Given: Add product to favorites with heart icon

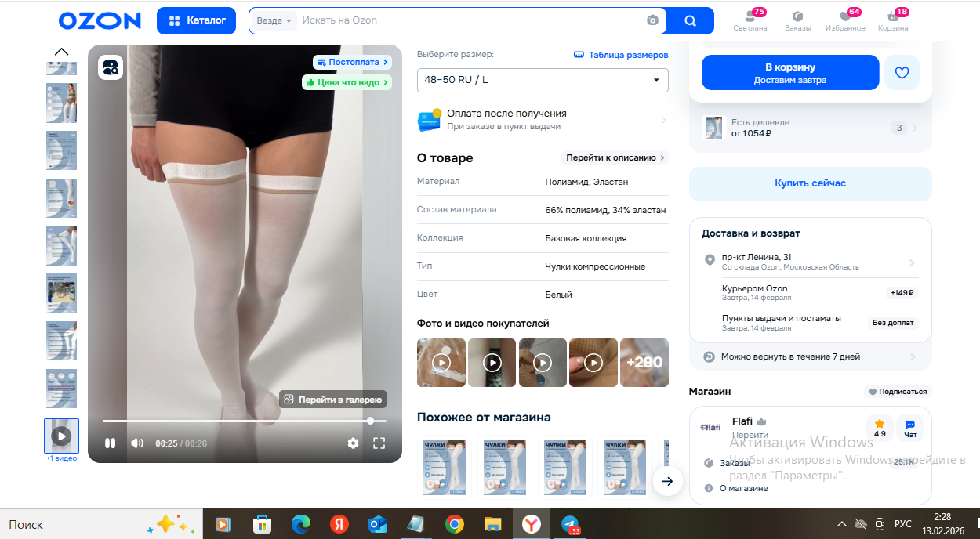Looking at the screenshot, I should (x=902, y=73).
